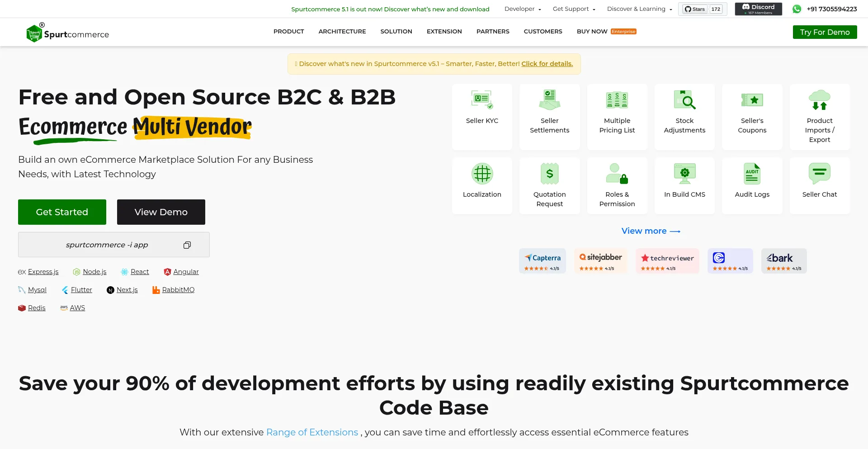
Task: Copy the install command with copy icon
Action: (187, 245)
